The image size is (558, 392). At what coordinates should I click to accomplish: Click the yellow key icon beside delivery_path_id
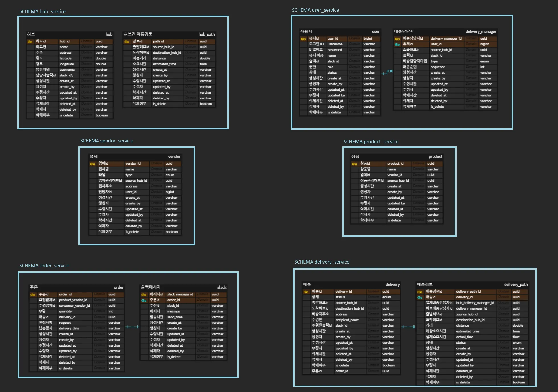tap(420, 292)
